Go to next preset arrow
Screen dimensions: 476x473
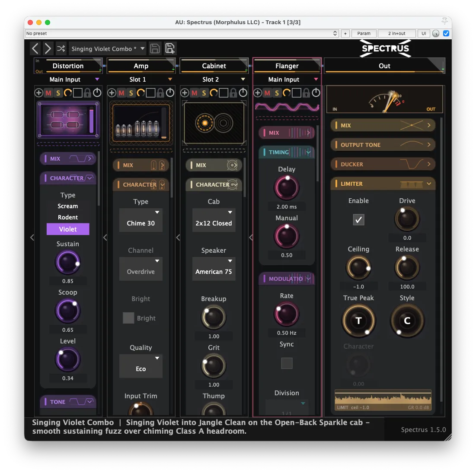click(x=48, y=48)
